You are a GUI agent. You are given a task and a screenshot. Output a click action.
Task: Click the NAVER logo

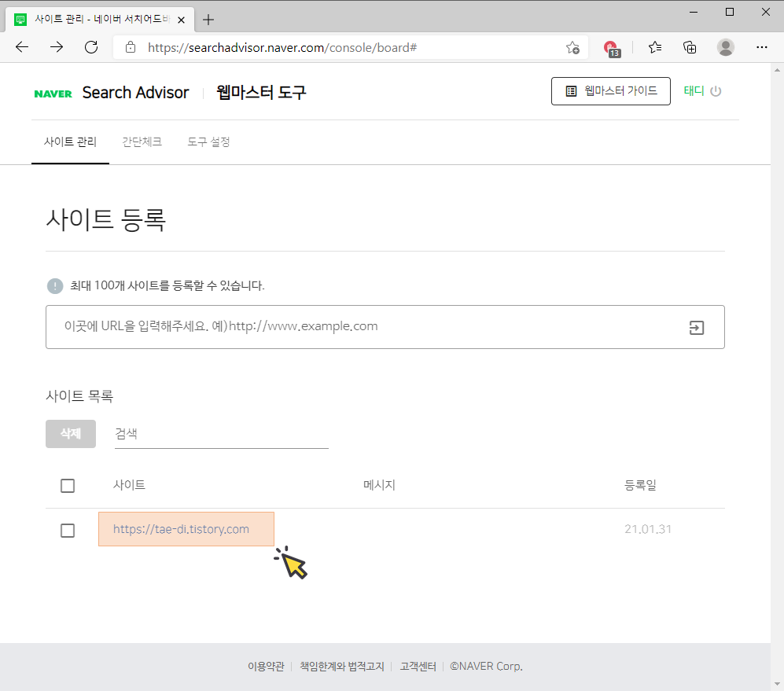[x=52, y=93]
